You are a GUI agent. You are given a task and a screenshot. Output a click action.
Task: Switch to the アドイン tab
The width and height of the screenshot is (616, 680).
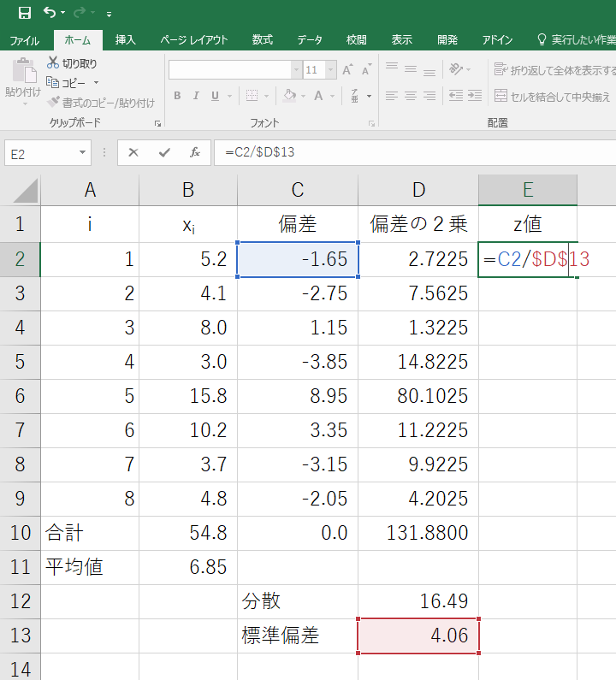tap(497, 40)
